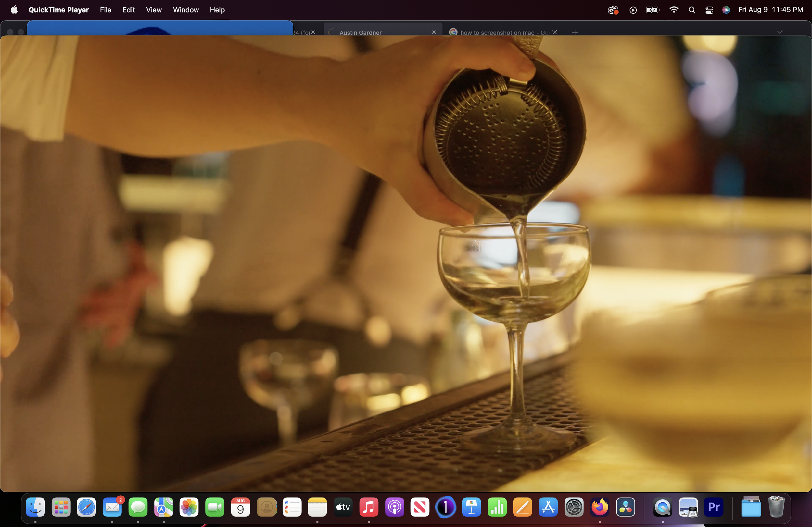The width and height of the screenshot is (812, 527).
Task: Click the Wi-Fi status menu
Action: click(x=674, y=10)
